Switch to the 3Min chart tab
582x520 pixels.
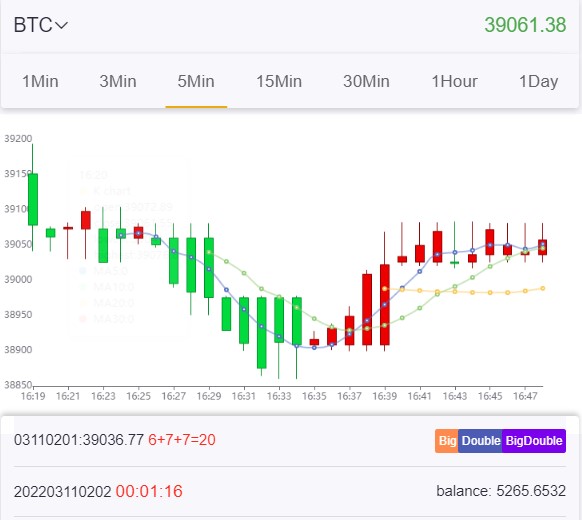point(118,81)
